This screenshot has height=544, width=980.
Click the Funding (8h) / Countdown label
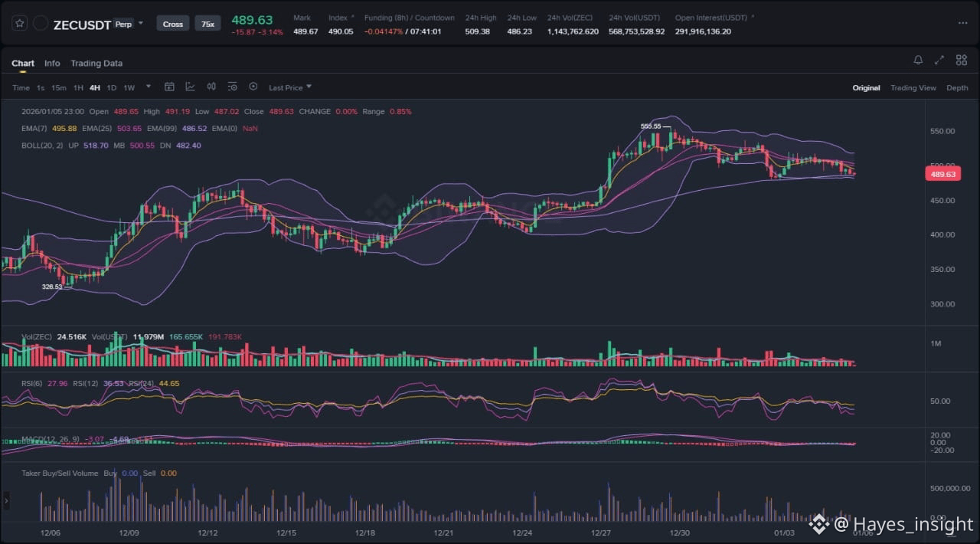(410, 17)
